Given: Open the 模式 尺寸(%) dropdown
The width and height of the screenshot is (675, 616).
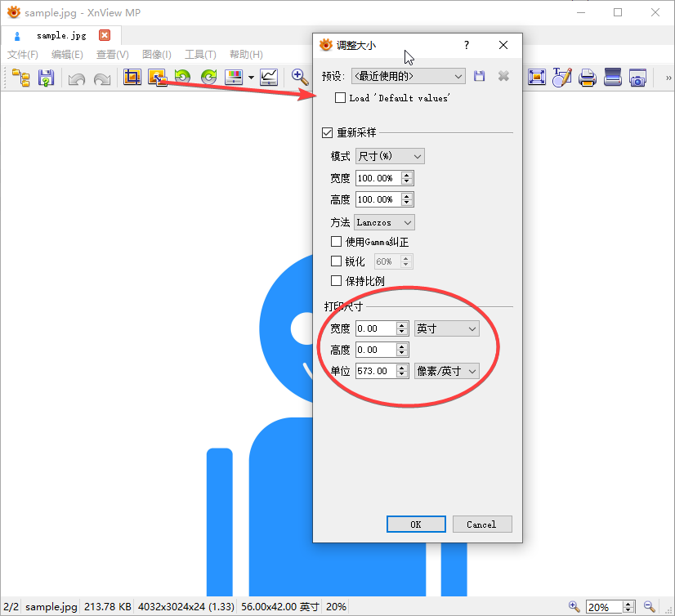Looking at the screenshot, I should coord(390,156).
